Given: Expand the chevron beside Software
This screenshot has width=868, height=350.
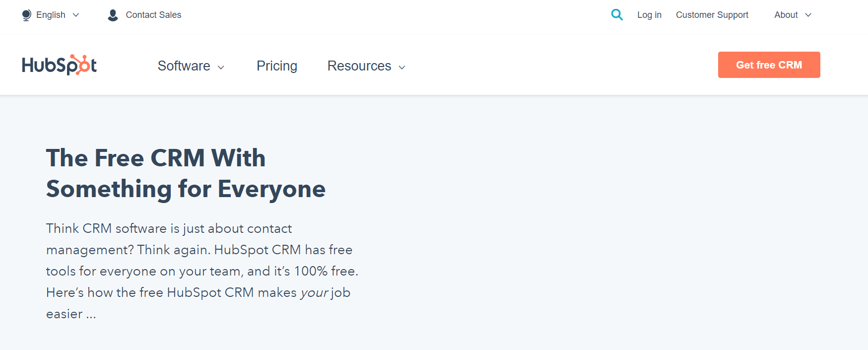Looking at the screenshot, I should tap(221, 68).
